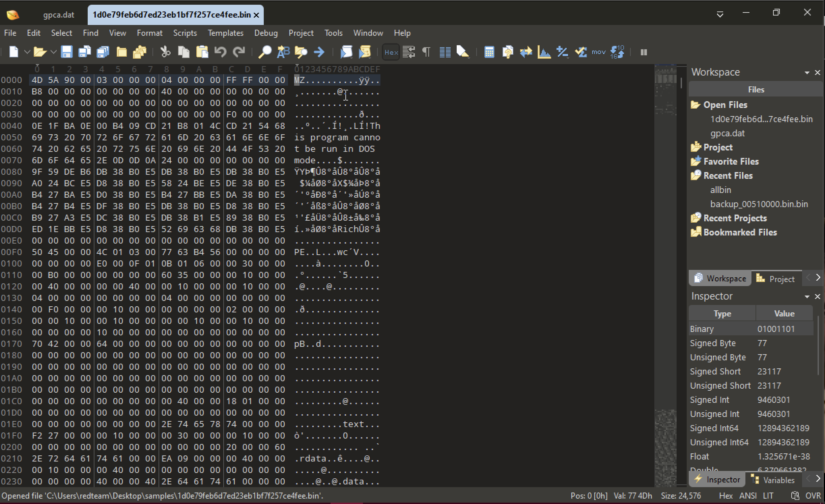Save the file with the single floppy icon
The height and width of the screenshot is (504, 825).
pos(66,52)
